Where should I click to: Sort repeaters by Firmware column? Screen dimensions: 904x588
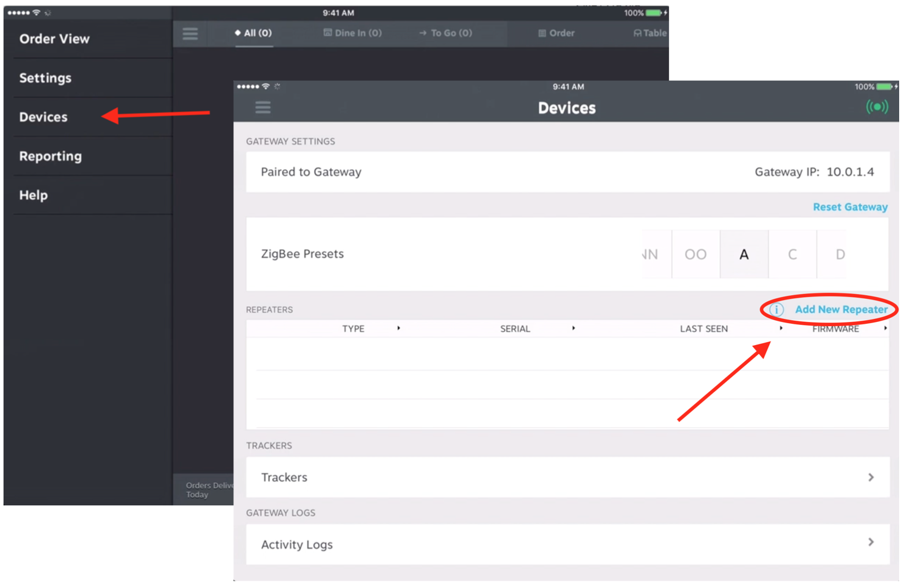(x=835, y=329)
